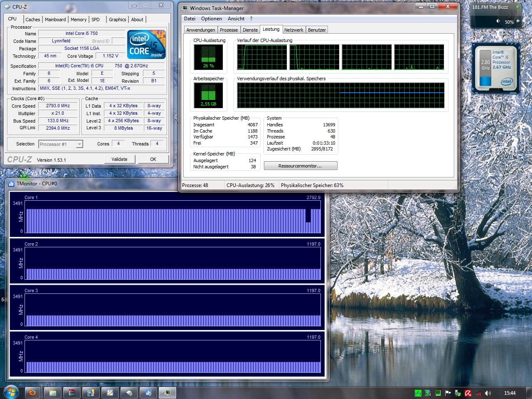
Task: Switch to the TMonitor taskbar button
Action: point(148,392)
